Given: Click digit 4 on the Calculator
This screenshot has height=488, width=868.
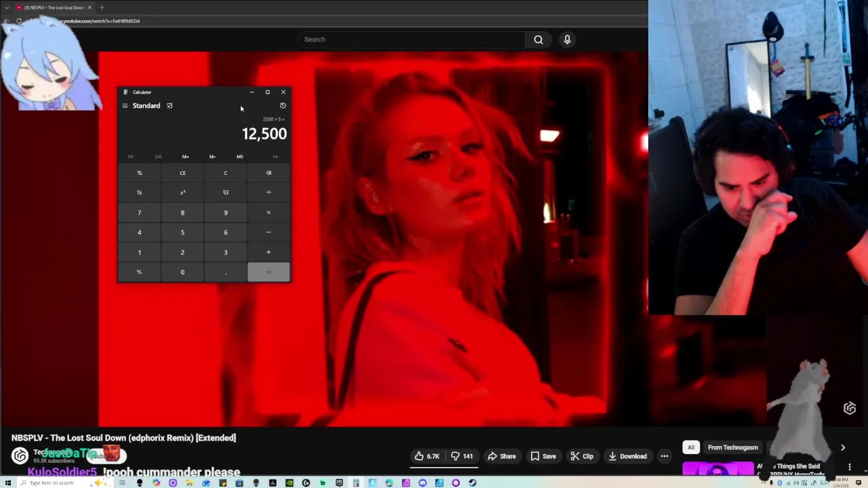Looking at the screenshot, I should pos(140,232).
